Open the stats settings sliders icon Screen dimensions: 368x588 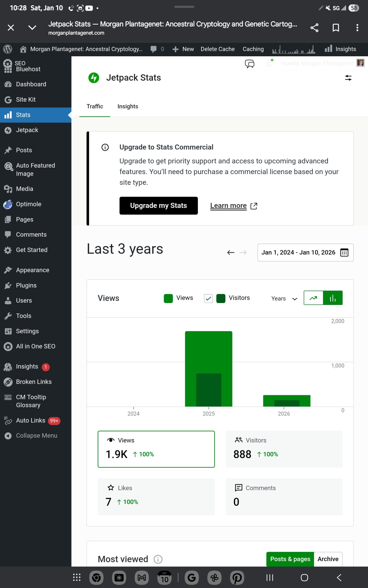point(348,78)
